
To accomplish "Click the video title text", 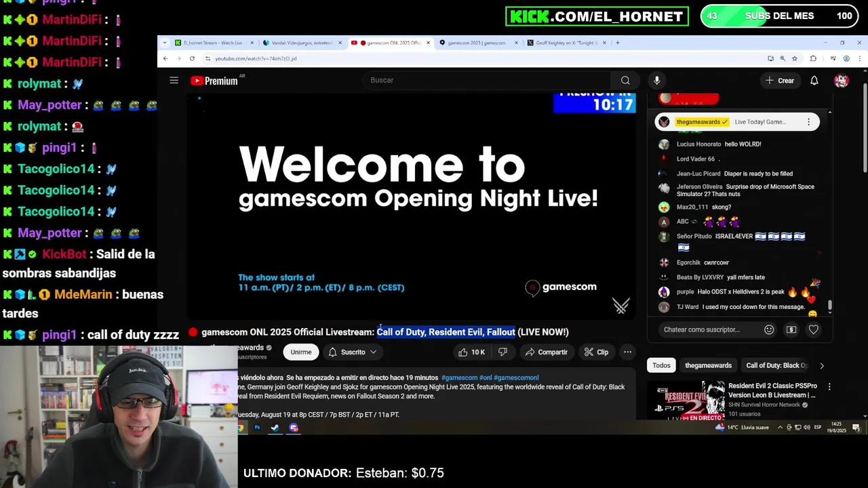I will 384,332.
